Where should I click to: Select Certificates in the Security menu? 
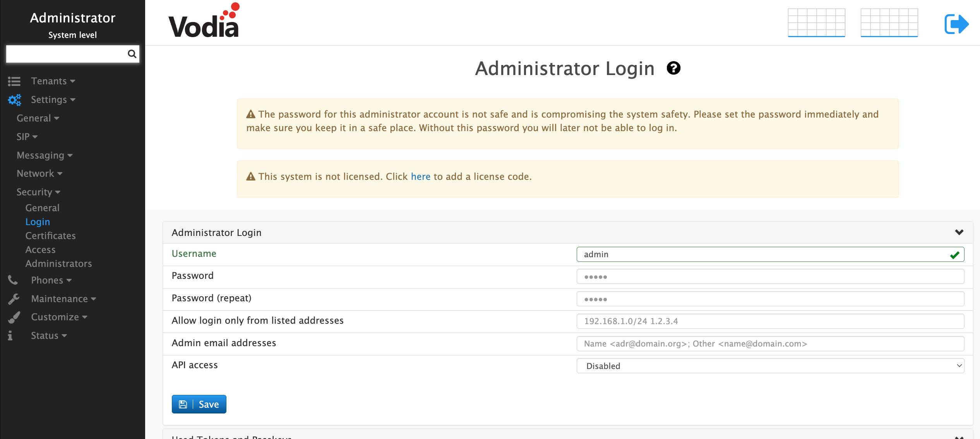[50, 236]
